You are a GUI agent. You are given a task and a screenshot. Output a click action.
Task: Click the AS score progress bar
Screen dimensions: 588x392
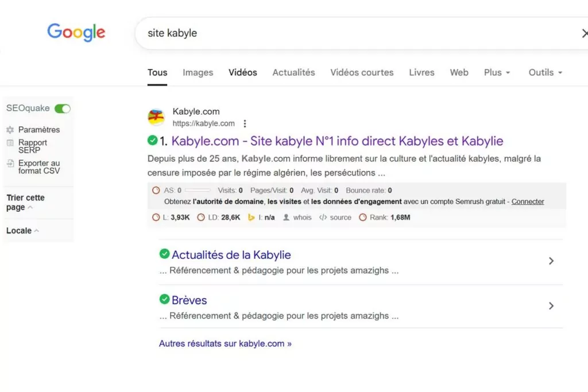coord(198,191)
